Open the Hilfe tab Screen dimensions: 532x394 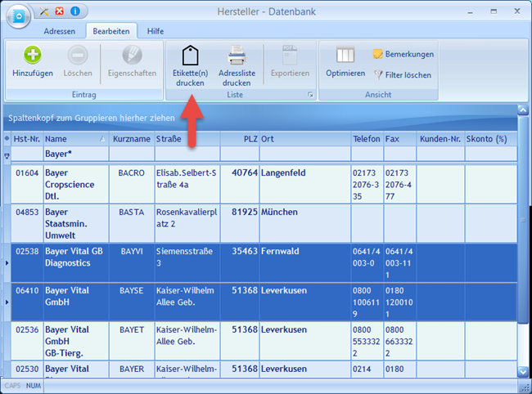pos(156,31)
